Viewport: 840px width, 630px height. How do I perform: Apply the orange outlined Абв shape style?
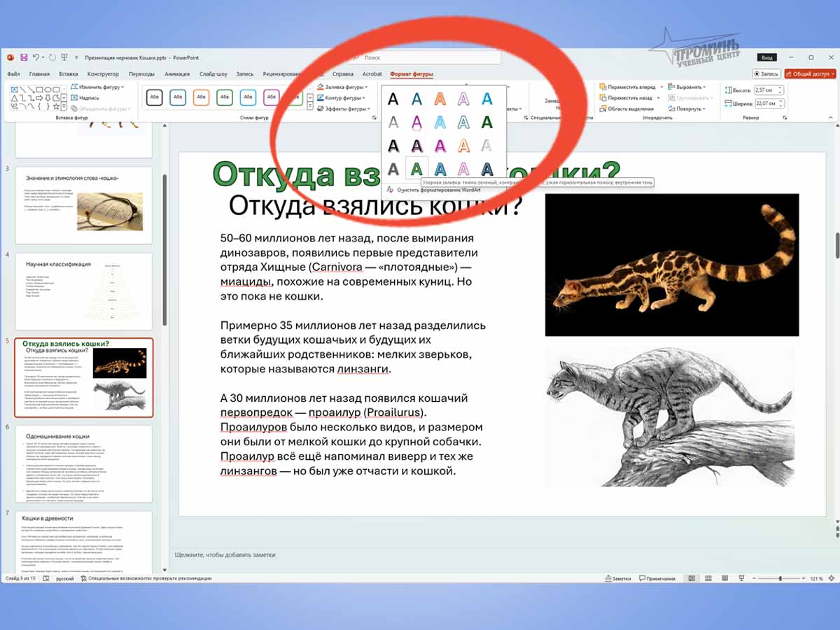point(201,97)
